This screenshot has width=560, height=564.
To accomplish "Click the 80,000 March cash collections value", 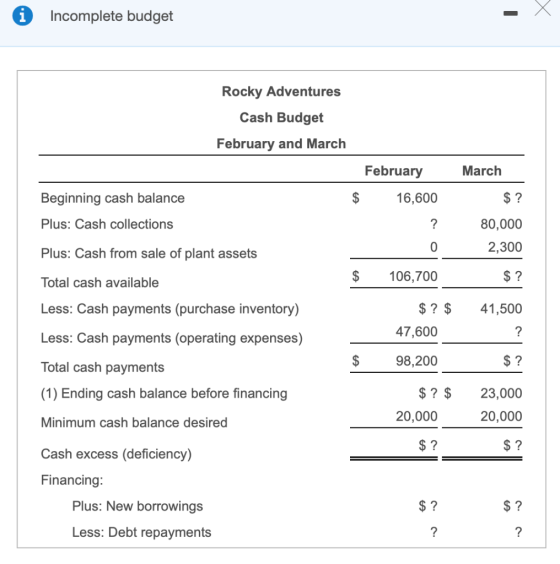I will pyautogui.click(x=501, y=224).
